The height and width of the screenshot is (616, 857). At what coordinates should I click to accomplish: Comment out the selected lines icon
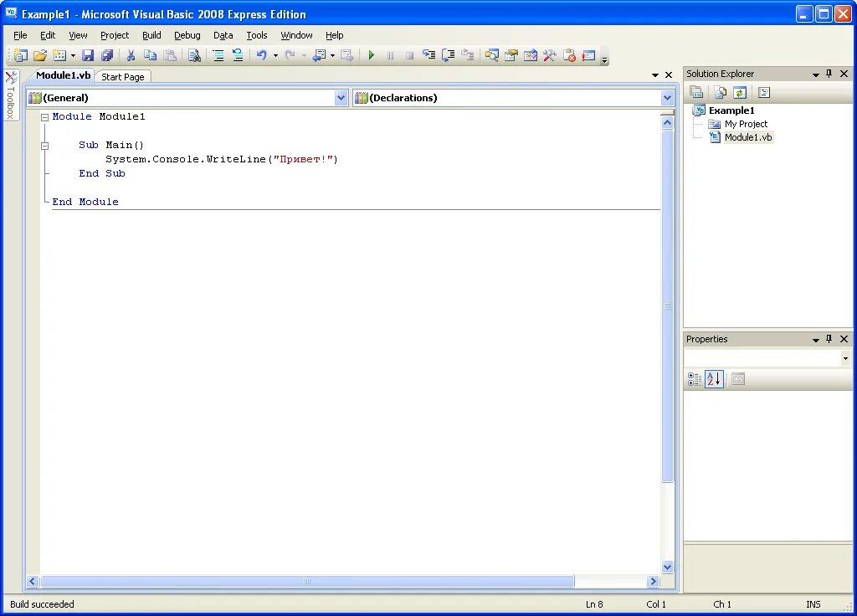218,55
